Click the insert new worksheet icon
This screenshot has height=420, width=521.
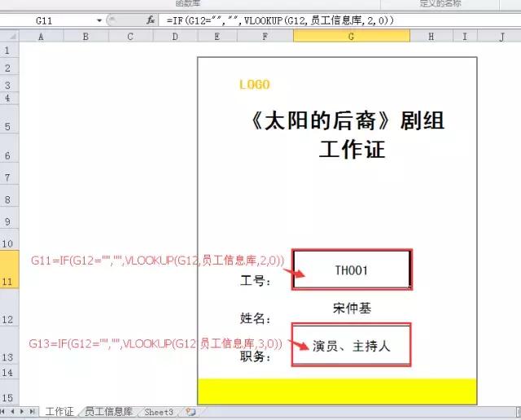(190, 412)
